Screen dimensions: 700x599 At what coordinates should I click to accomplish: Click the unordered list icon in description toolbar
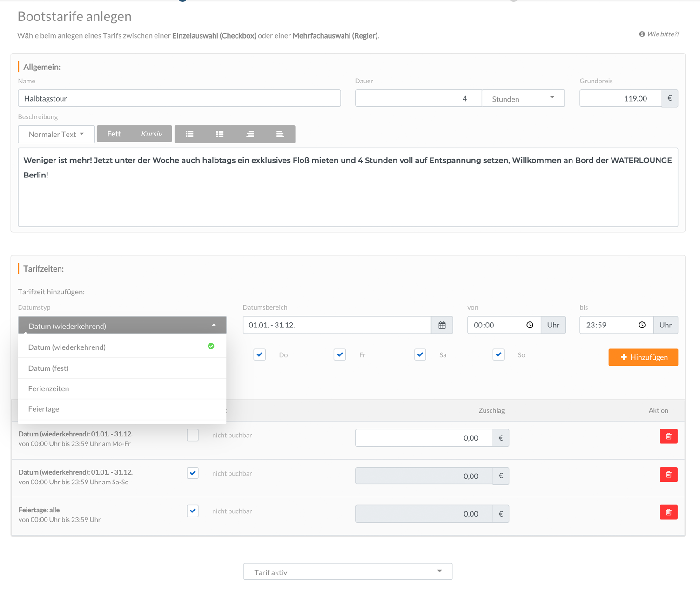189,134
